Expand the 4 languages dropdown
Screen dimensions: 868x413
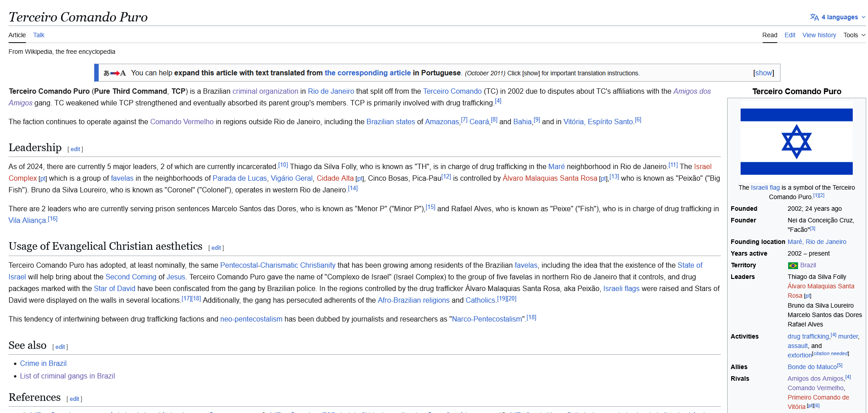(838, 17)
